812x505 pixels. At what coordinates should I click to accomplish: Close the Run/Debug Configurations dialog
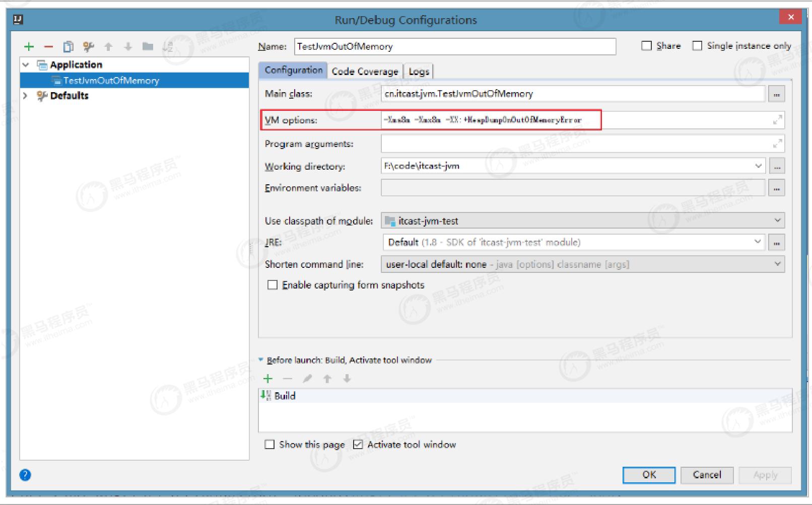coord(790,17)
